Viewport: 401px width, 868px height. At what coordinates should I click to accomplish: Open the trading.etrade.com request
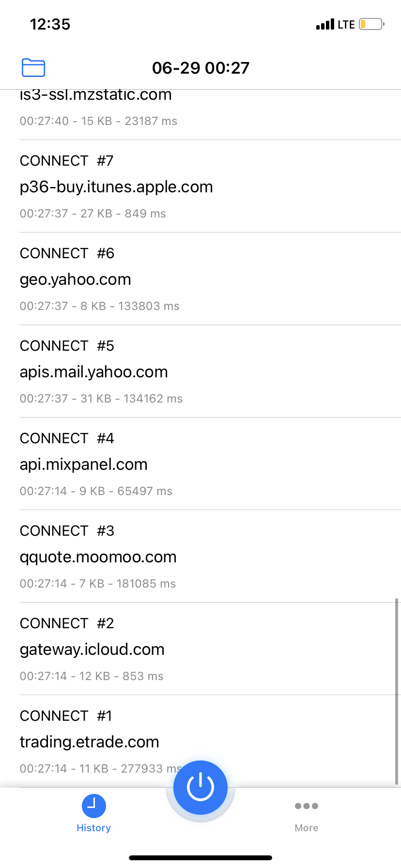[x=90, y=741]
